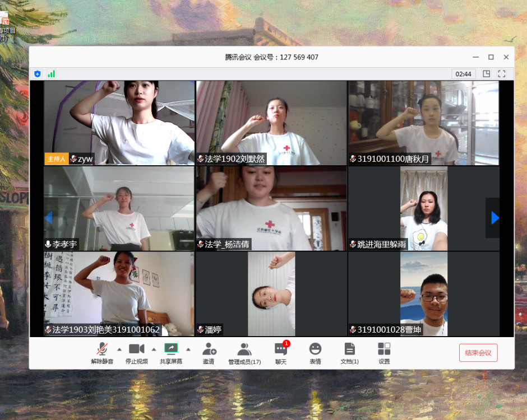Expand share options arrow beside 共享屏幕

pos(188,349)
